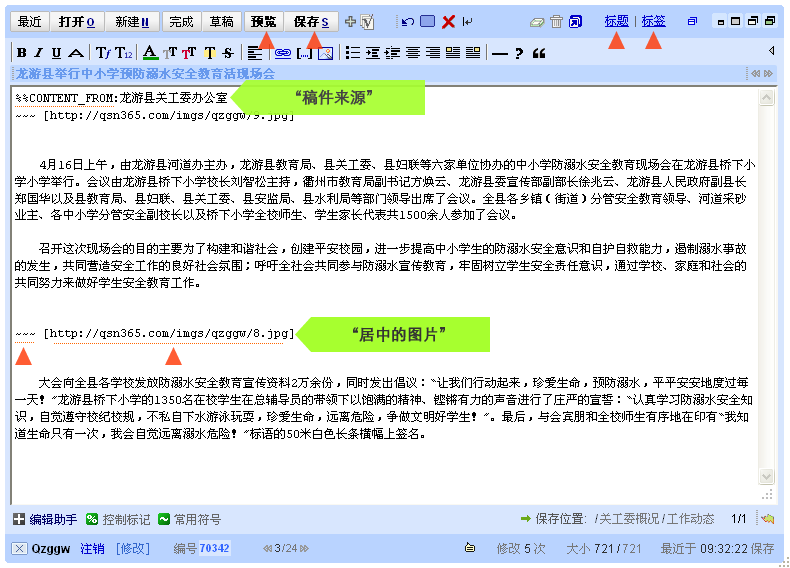Viewport: 790px width, 568px height.
Task: Click the undo arrow icon
Action: 407,21
